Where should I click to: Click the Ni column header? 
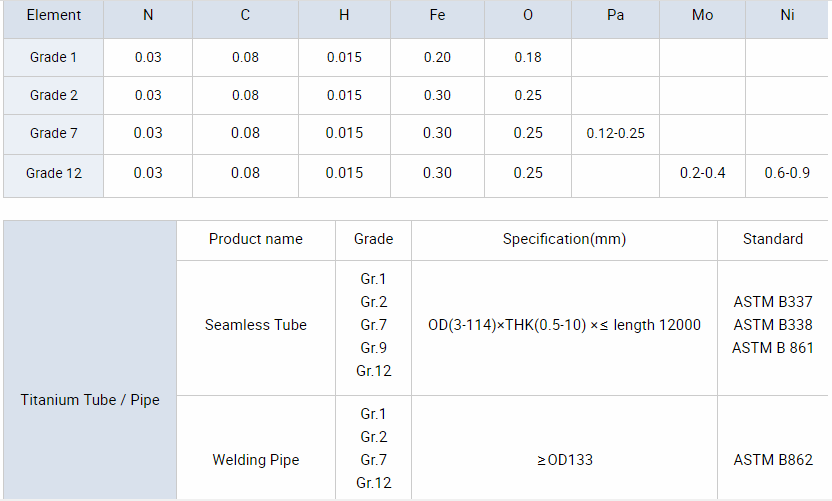pos(786,16)
